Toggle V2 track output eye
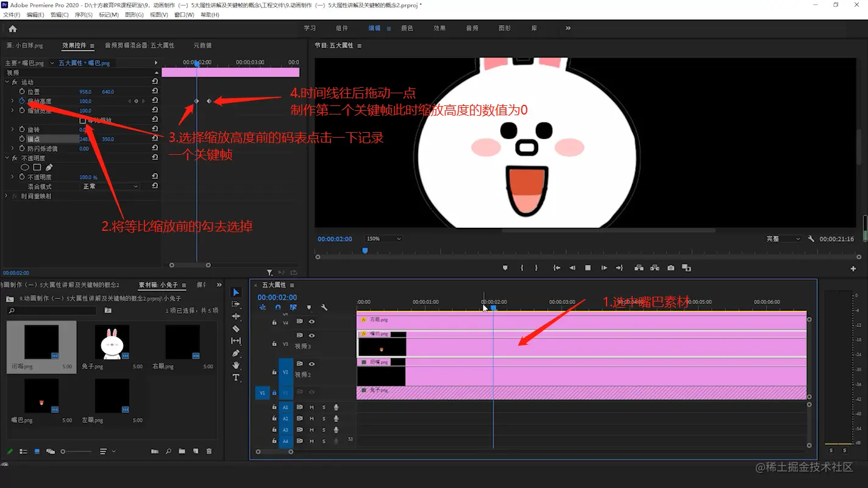Screen dimensions: 868x488 [311, 364]
